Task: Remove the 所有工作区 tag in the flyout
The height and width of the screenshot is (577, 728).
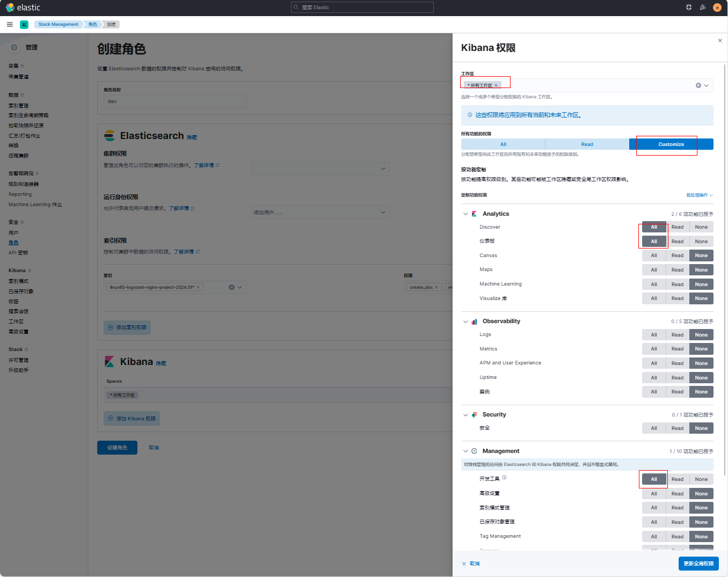Action: pos(496,85)
